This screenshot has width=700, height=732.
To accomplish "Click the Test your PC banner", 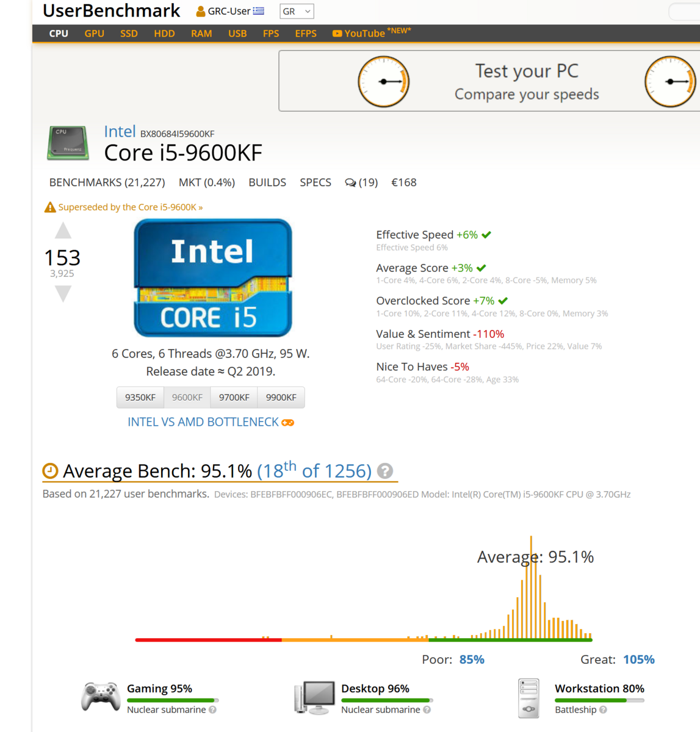I will click(x=489, y=81).
